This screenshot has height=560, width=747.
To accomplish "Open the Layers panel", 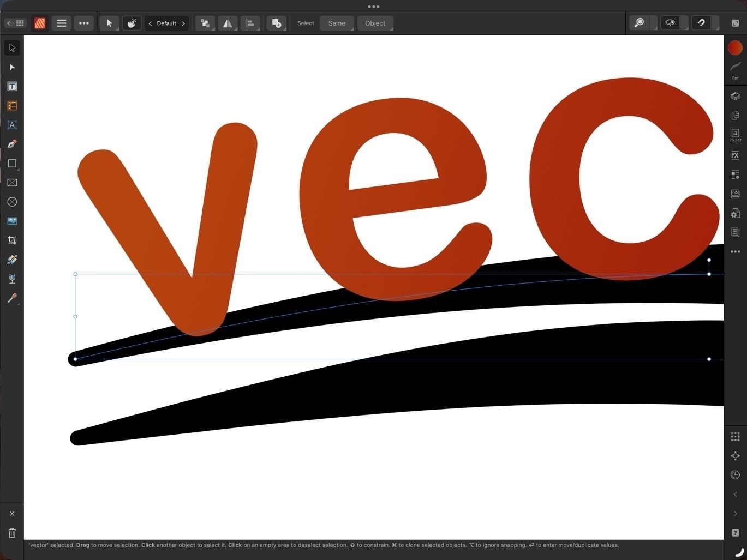I will click(x=735, y=96).
